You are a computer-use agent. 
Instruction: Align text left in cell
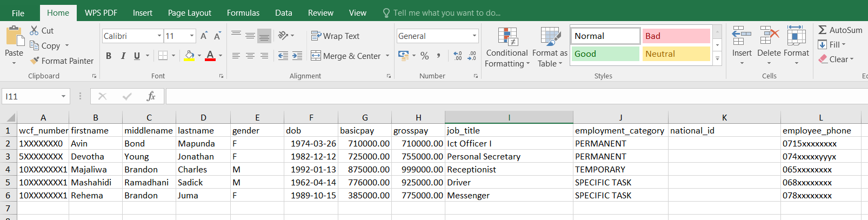[236, 56]
